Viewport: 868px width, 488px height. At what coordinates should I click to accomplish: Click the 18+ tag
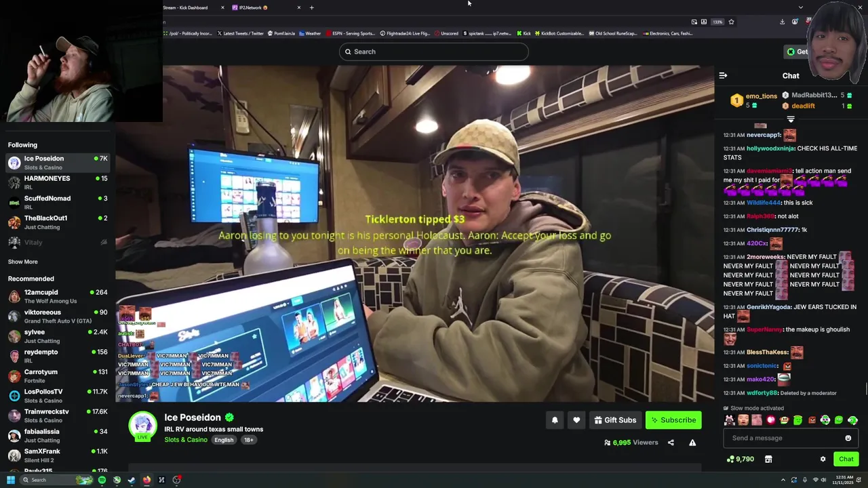click(x=249, y=440)
